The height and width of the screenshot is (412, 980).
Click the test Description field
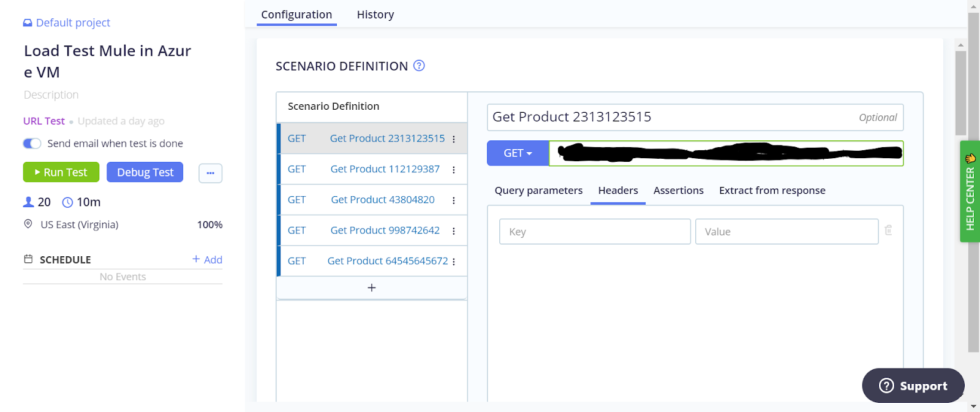coord(51,95)
